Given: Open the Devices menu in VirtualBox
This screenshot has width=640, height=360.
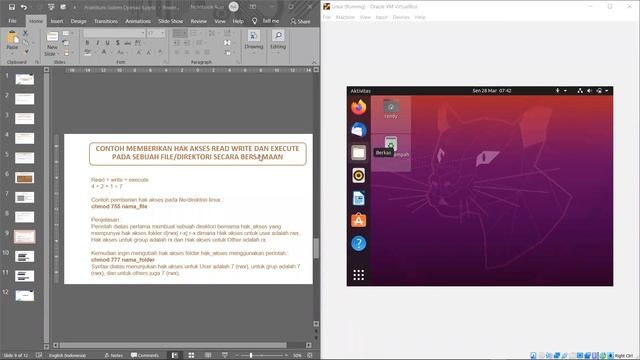Looking at the screenshot, I should pyautogui.click(x=401, y=17).
